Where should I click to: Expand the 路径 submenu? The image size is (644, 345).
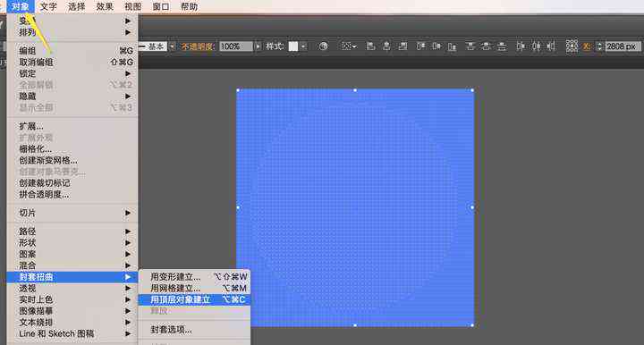(x=72, y=231)
